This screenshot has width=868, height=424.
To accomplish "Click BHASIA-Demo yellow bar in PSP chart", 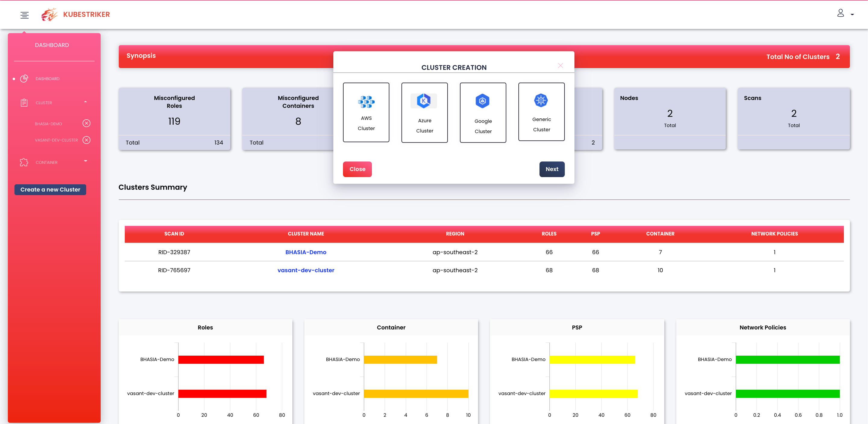I will click(592, 359).
